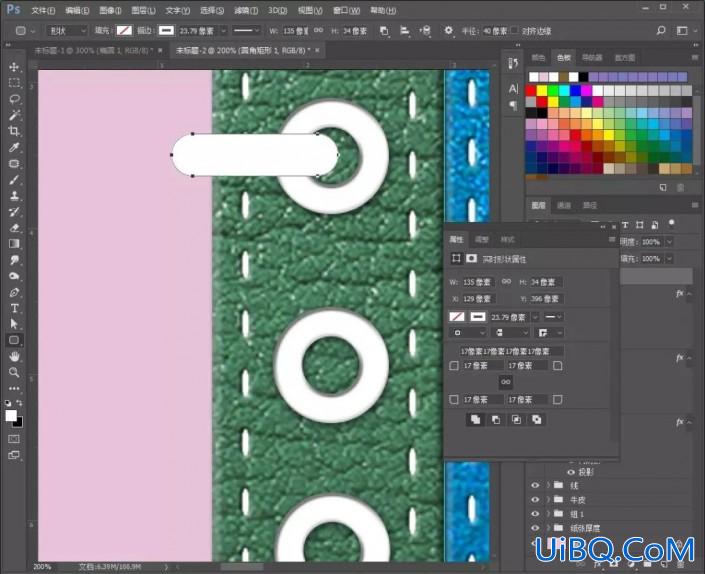705x574 pixels.
Task: Click the width field in Properties panel
Action: tap(477, 282)
